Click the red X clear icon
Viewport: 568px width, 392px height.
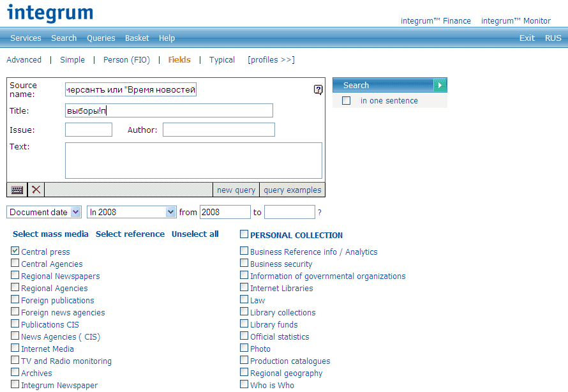click(x=36, y=190)
